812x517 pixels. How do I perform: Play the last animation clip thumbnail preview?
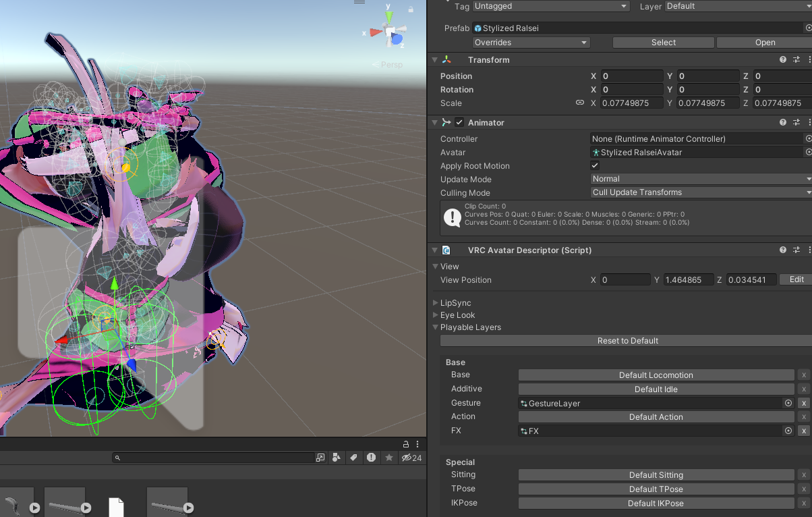tap(189, 508)
